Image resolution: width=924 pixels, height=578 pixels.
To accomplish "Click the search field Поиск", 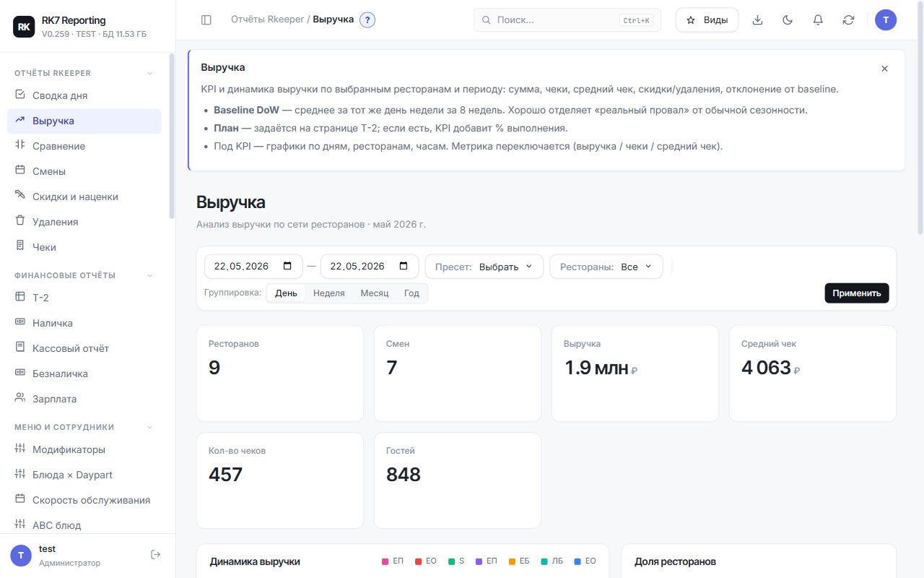I will click(x=567, y=20).
